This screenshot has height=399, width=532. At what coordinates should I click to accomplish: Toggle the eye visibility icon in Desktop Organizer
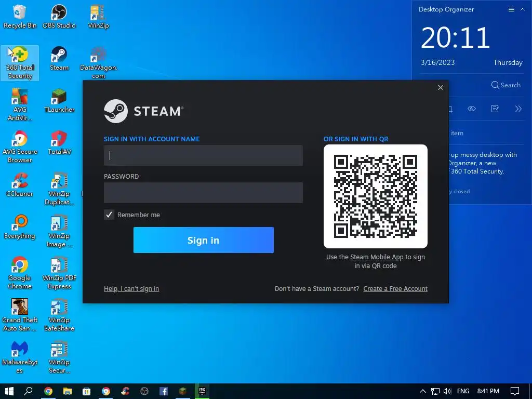[472, 109]
